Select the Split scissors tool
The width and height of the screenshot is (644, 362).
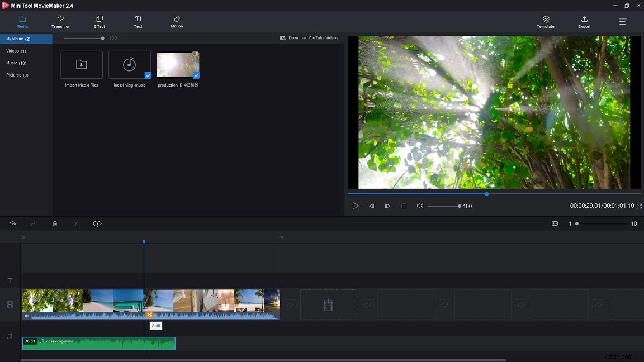[76, 223]
